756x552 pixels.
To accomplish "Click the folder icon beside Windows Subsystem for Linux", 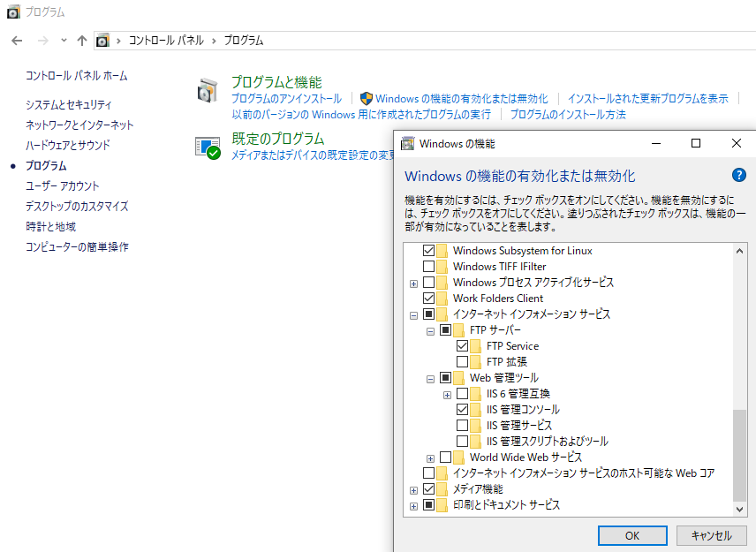I will point(442,251).
